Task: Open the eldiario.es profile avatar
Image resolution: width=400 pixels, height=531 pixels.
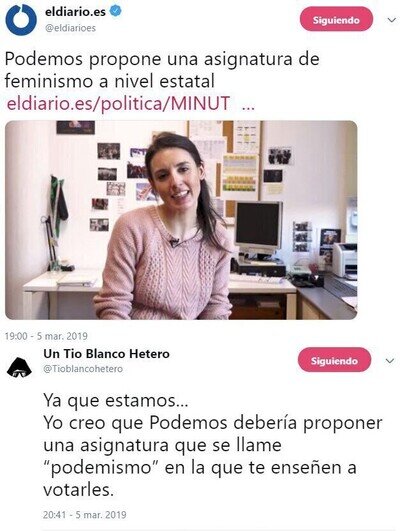Action: 21,20
